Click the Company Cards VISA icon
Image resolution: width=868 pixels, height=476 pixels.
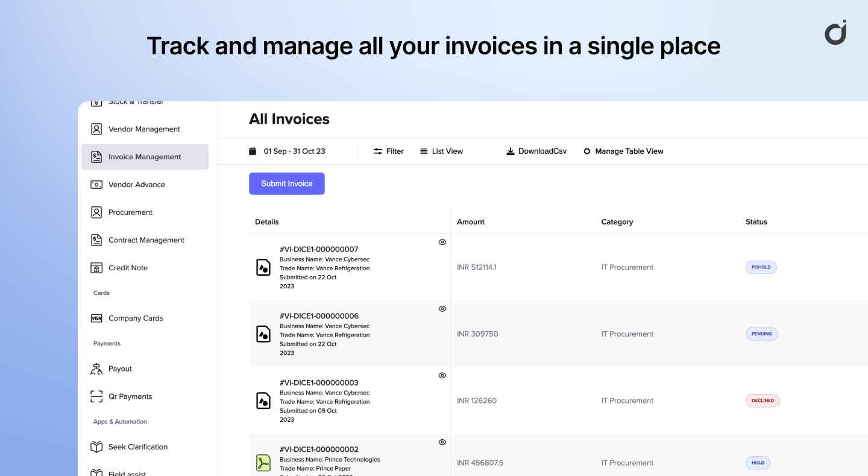pyautogui.click(x=96, y=319)
